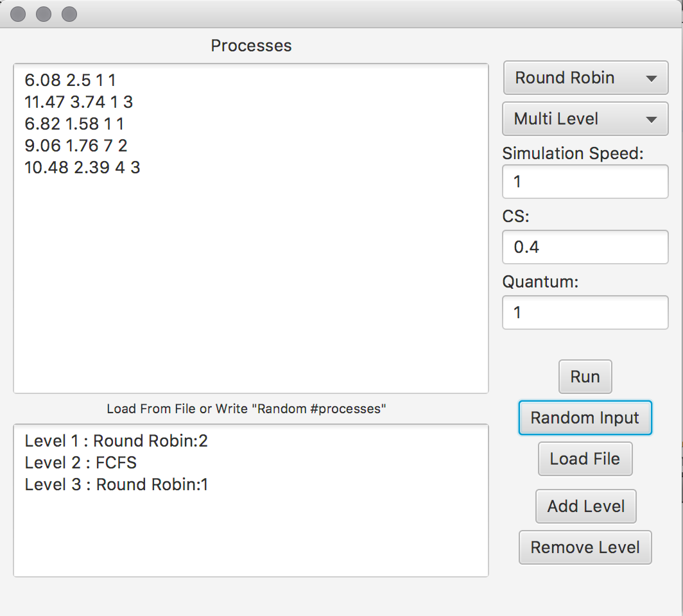The height and width of the screenshot is (616, 683).
Task: Select the process line 9.06 1.76 7 2
Action: (x=76, y=146)
